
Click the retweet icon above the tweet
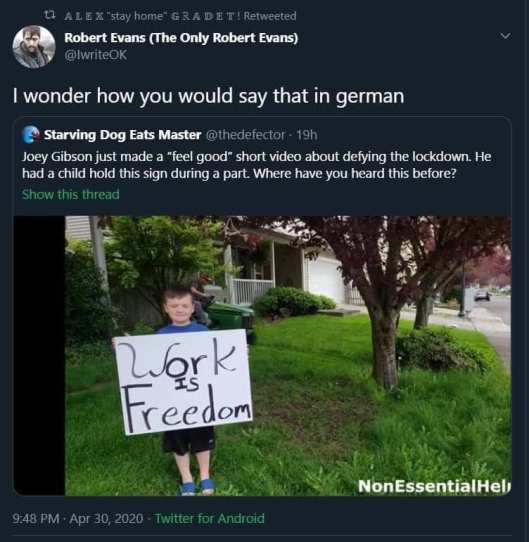50,15
